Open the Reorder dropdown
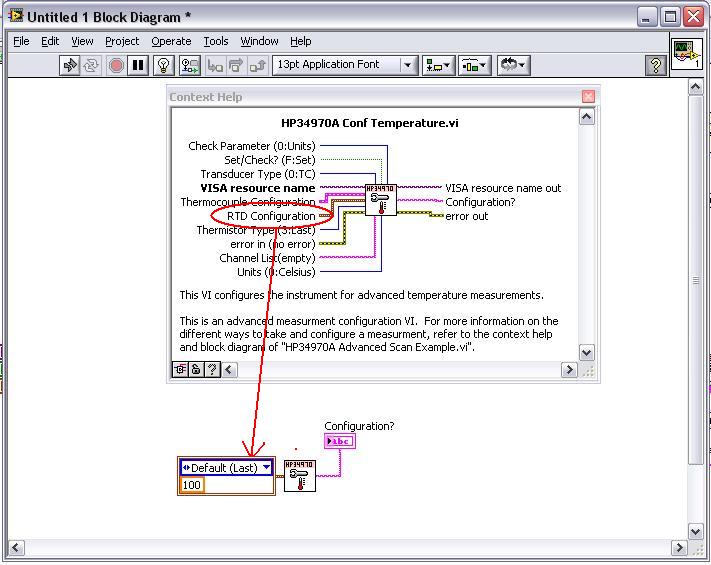This screenshot has height=565, width=711. pyautogui.click(x=513, y=65)
